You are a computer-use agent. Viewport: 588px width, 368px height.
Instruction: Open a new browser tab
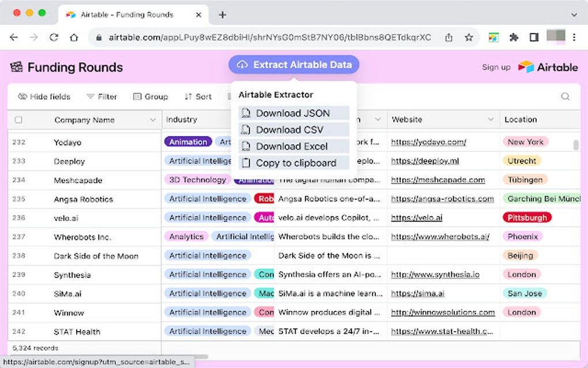tap(223, 14)
